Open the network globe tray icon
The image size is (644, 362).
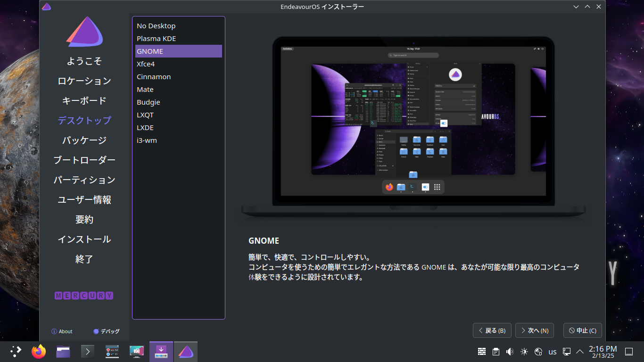point(538,352)
